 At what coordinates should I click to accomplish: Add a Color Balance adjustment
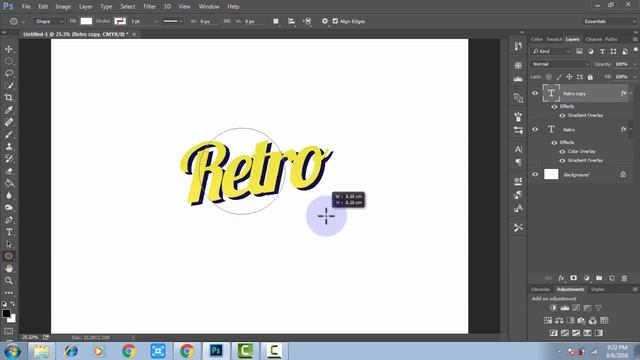[x=559, y=320]
